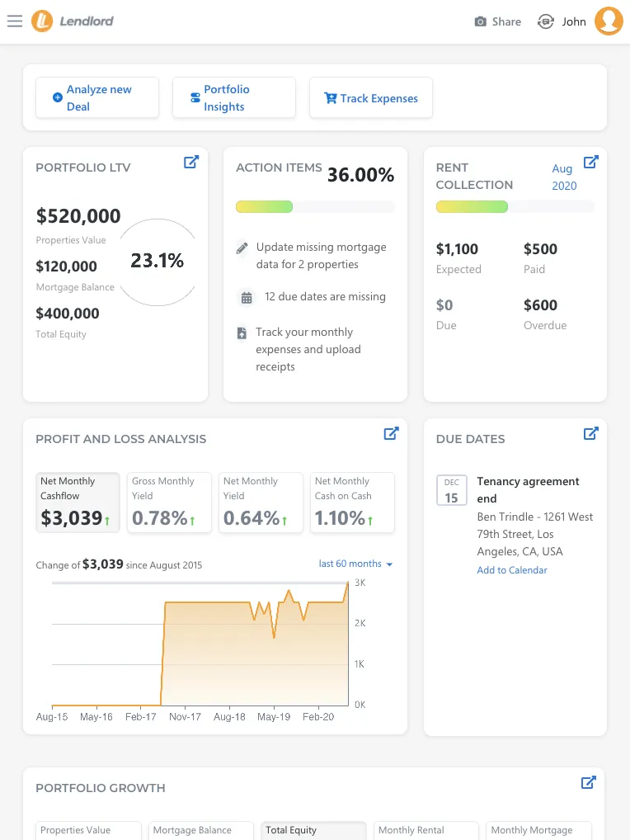Click the 36.00% action items value

pyautogui.click(x=360, y=175)
